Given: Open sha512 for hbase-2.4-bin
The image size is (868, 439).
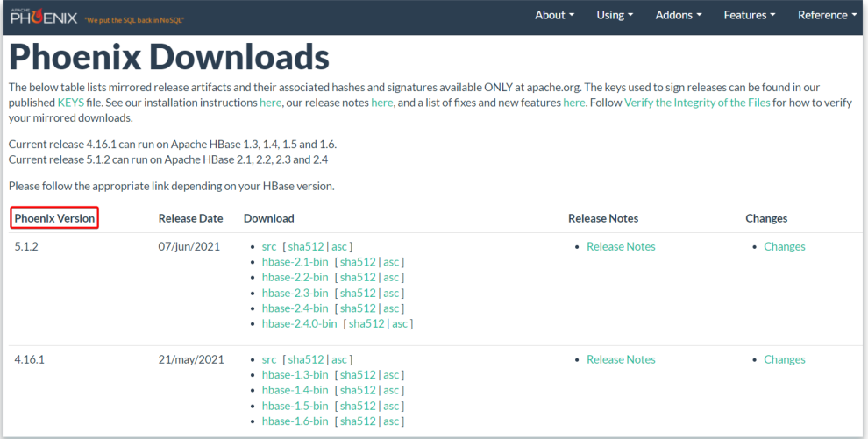Looking at the screenshot, I should point(358,308).
